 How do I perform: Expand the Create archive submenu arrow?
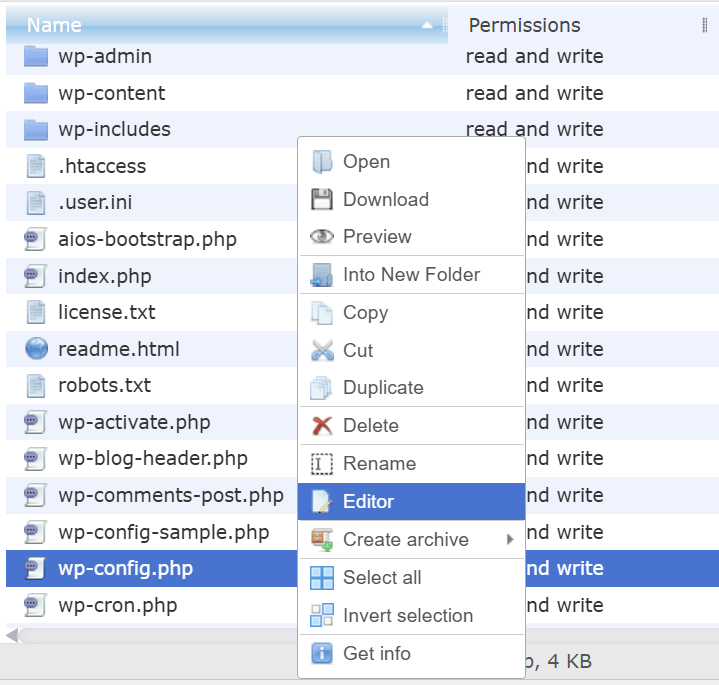509,539
